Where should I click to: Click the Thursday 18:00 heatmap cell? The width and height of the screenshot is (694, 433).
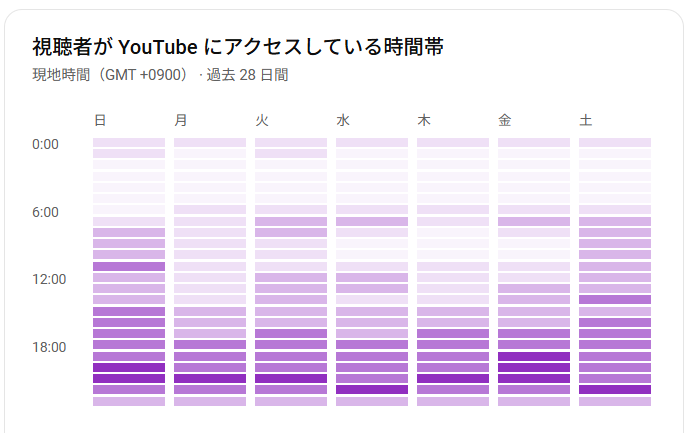[453, 344]
